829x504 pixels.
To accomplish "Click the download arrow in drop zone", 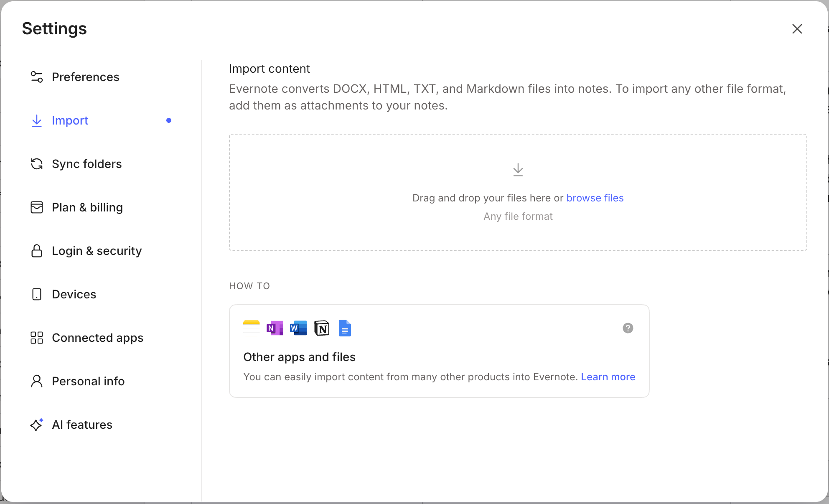I will pos(518,170).
